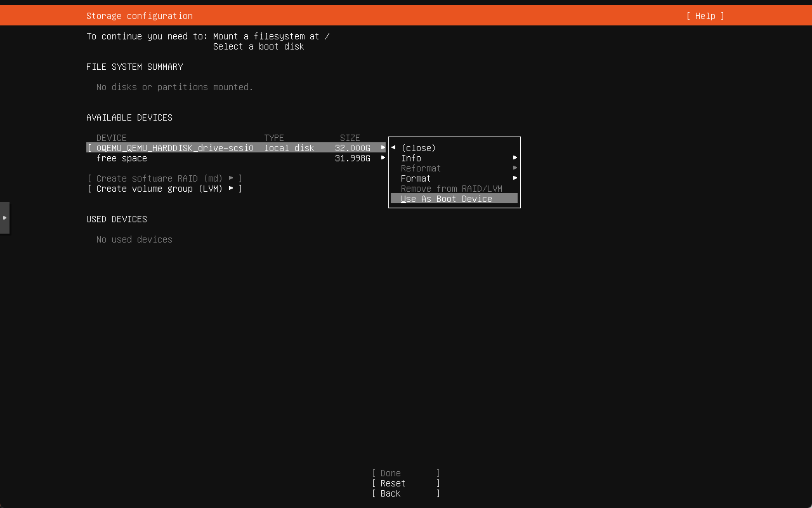The height and width of the screenshot is (508, 812).
Task: Click the submenu arrow beside Format
Action: 515,178
